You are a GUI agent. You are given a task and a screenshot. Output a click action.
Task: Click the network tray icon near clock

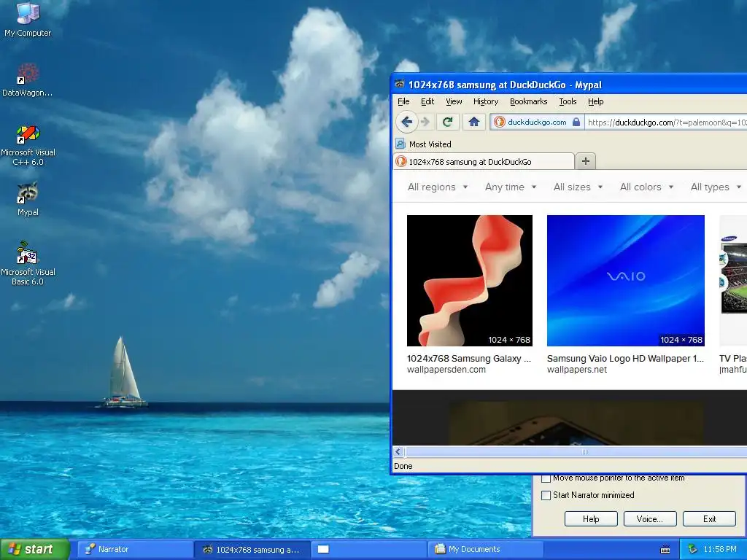pyautogui.click(x=692, y=549)
